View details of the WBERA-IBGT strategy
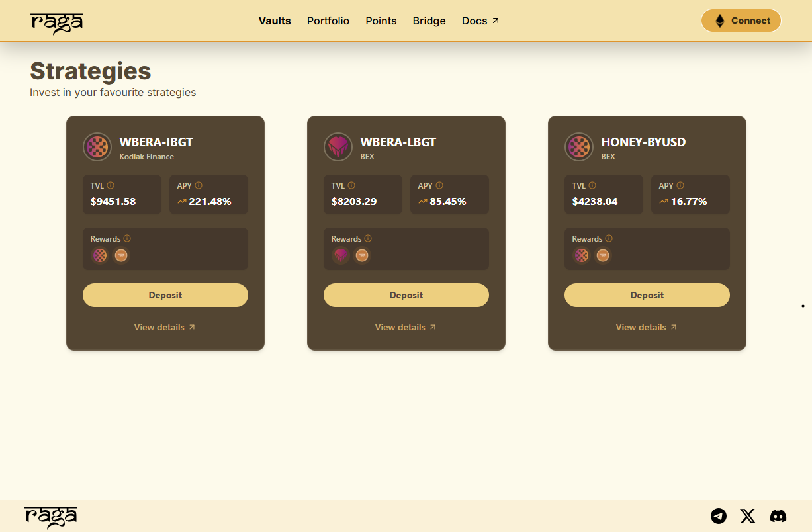The image size is (812, 532). point(165,327)
